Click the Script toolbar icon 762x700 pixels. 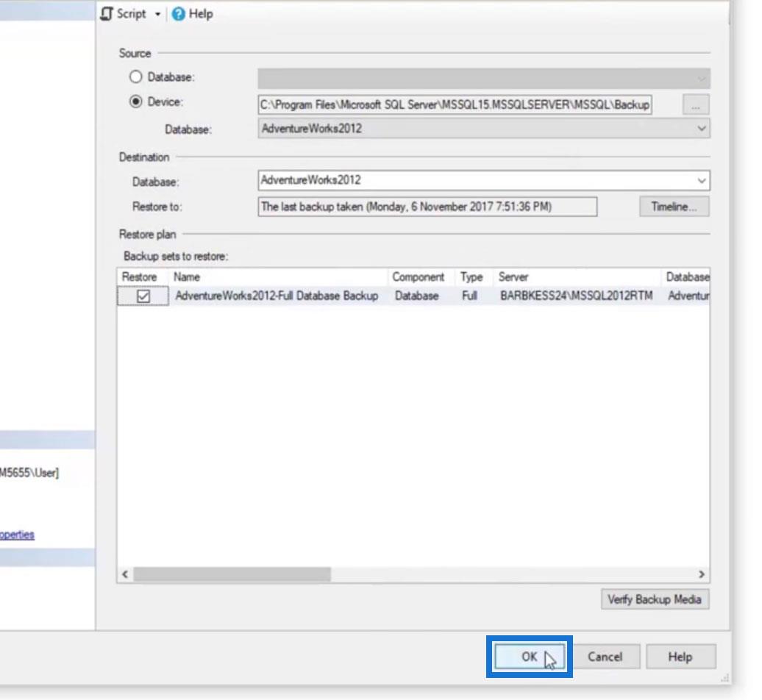tap(107, 14)
